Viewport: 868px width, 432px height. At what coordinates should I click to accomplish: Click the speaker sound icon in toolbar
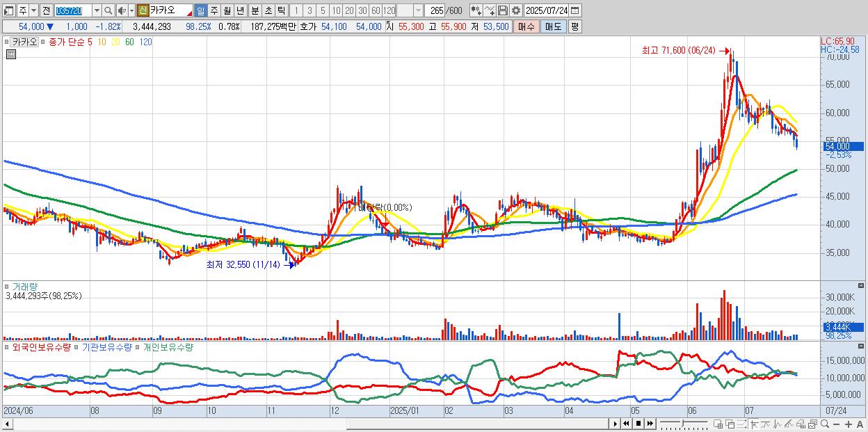tap(122, 10)
